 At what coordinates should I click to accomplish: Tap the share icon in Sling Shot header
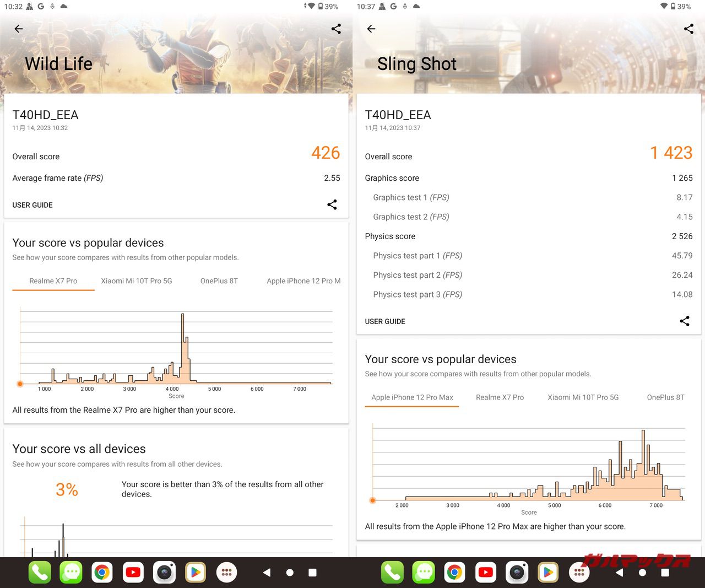tap(688, 29)
